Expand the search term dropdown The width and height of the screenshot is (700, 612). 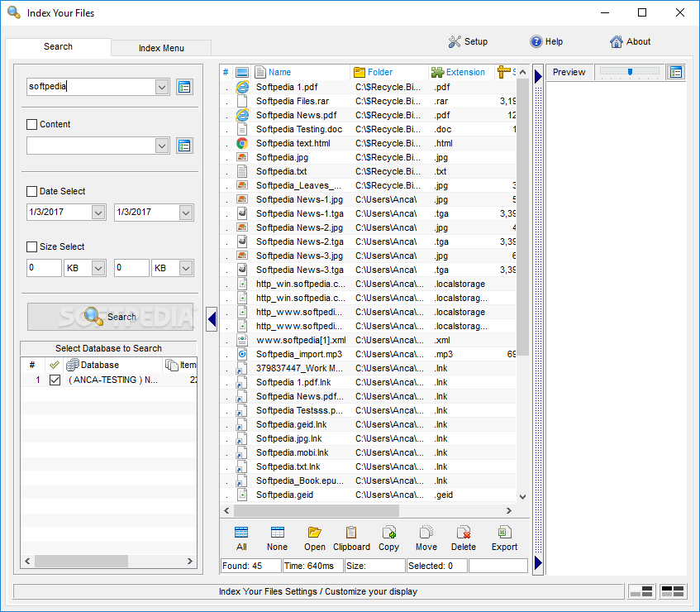(162, 87)
